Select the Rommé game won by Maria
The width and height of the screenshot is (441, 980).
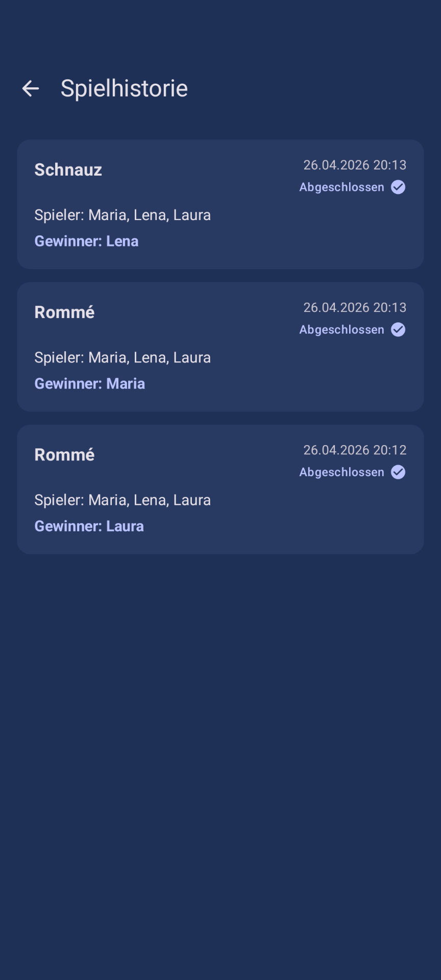coord(220,347)
